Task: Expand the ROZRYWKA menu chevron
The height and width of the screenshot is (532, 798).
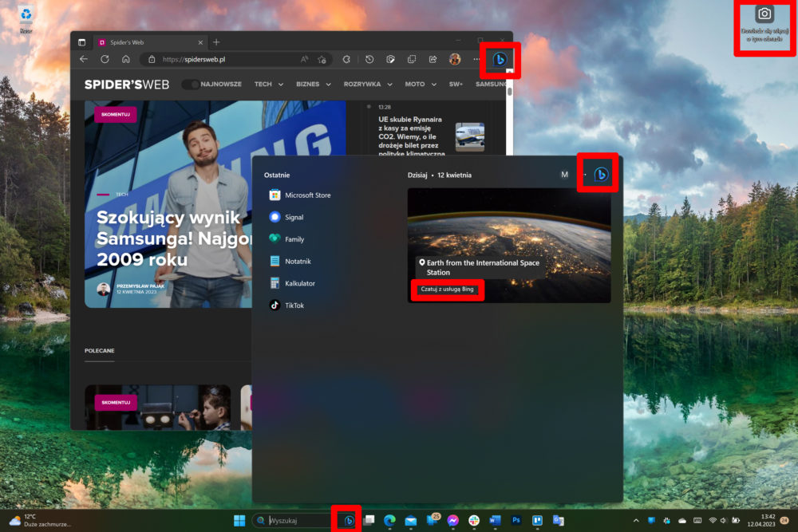Action: tap(390, 85)
